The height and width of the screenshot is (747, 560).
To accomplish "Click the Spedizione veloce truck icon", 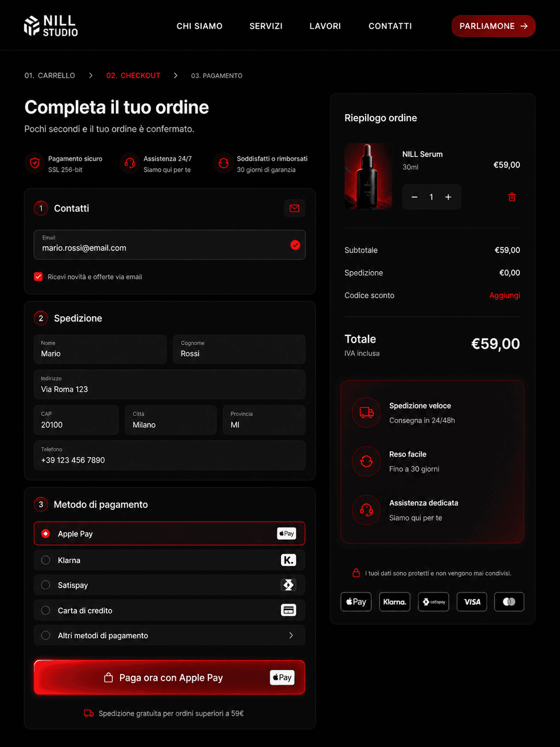I will coord(367,413).
